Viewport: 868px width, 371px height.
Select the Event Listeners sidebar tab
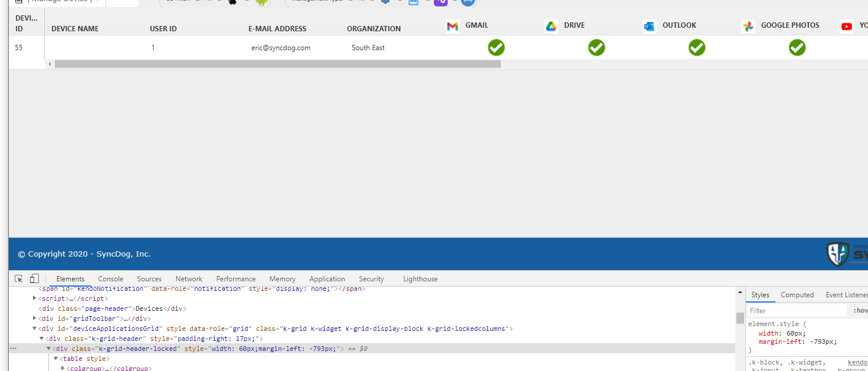coord(847,295)
